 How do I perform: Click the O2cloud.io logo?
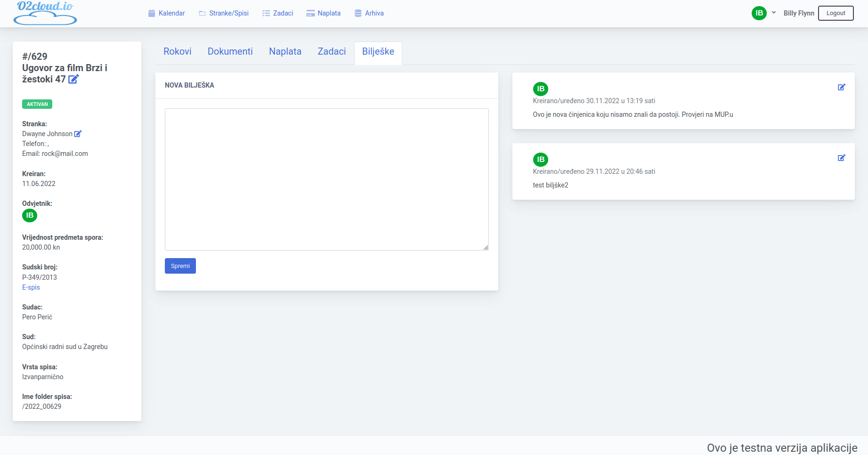click(45, 13)
